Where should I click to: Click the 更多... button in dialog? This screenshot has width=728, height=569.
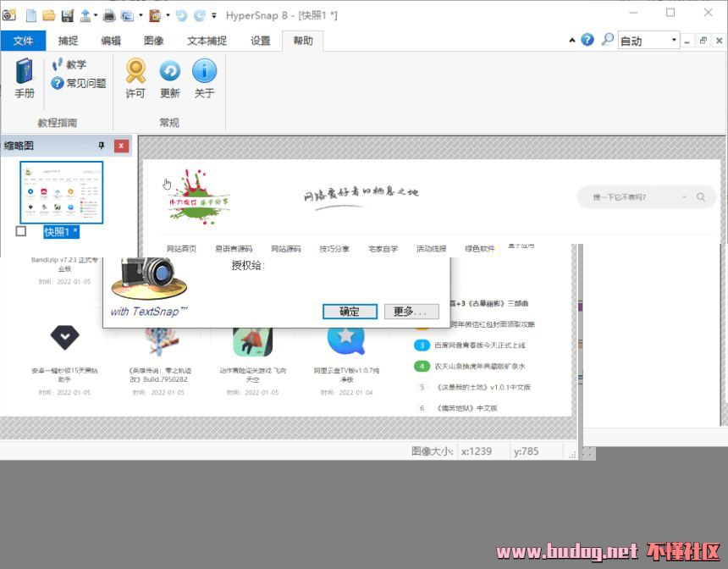point(411,312)
